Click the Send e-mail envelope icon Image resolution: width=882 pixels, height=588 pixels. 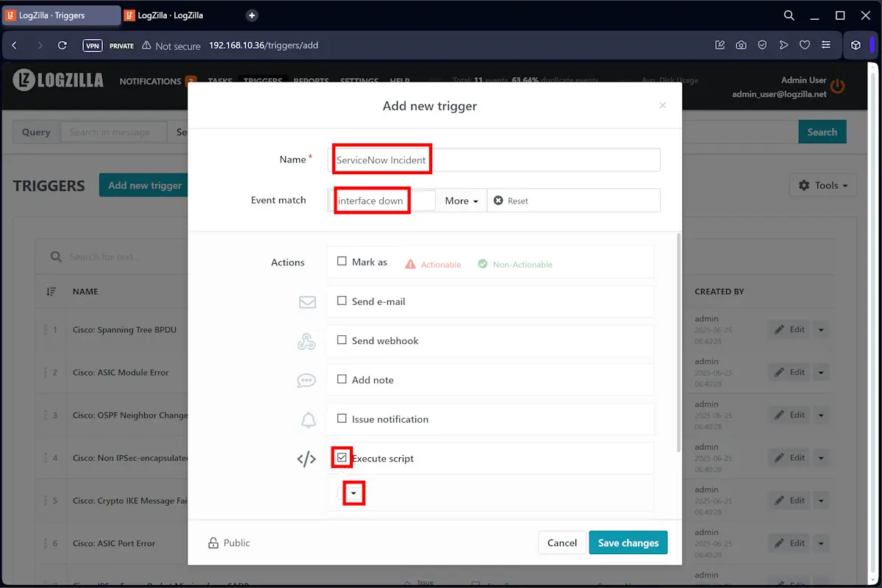pos(307,302)
